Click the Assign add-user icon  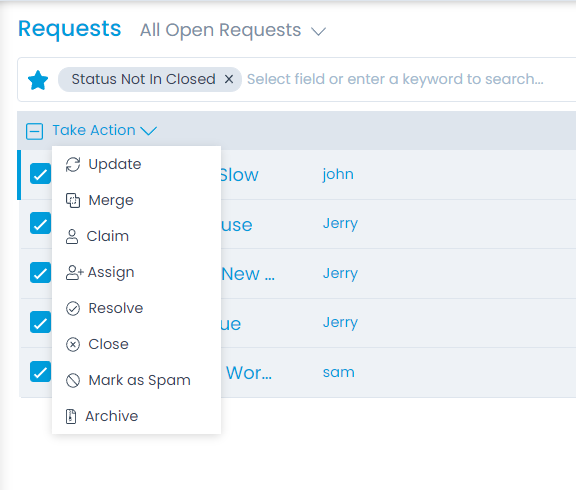(x=75, y=273)
